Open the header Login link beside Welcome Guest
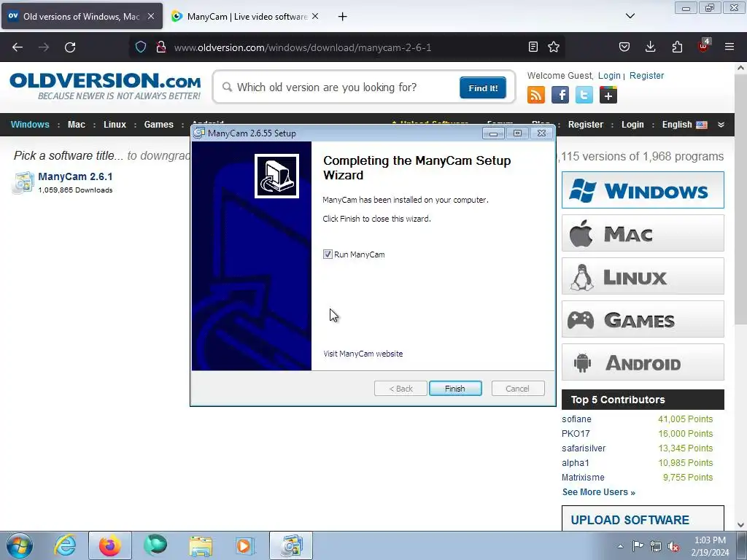747x560 pixels. coord(609,76)
